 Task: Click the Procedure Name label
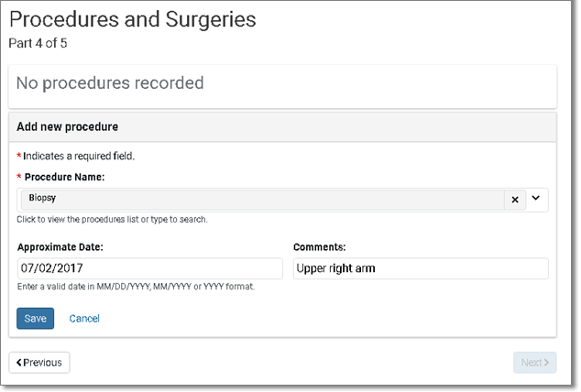click(64, 177)
